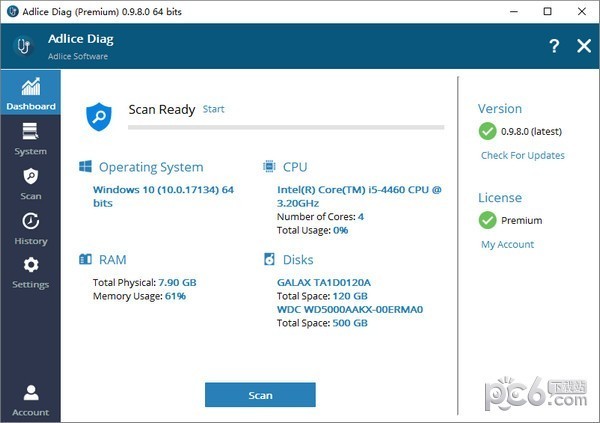Screen dimensions: 600x423
Task: Open the Dashboard tab in the sidebar
Action: tap(31, 92)
